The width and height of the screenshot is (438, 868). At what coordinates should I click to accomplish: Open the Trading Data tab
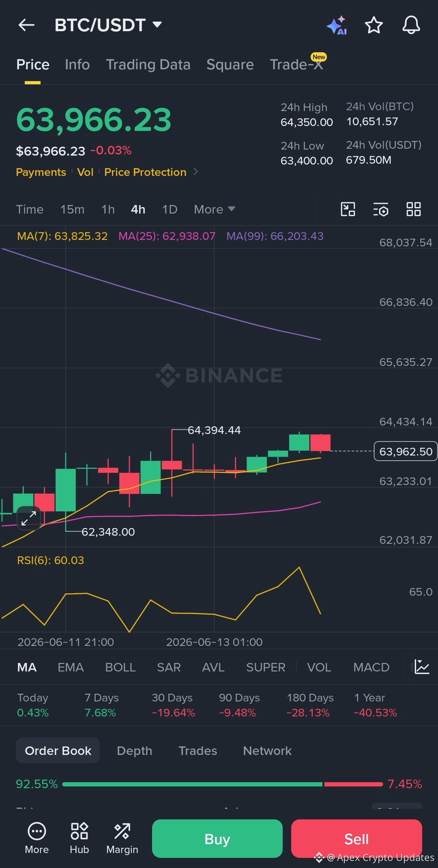[x=148, y=64]
